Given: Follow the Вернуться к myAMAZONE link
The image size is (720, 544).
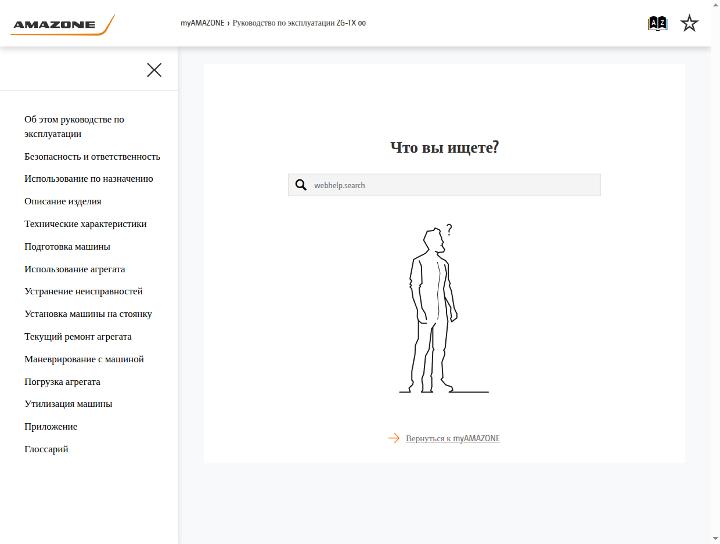Looking at the screenshot, I should 453,438.
